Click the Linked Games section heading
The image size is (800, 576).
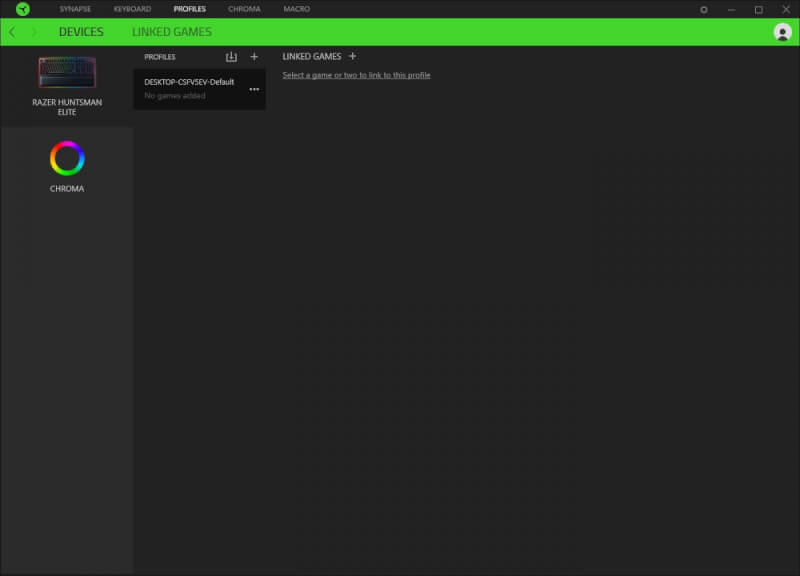point(312,57)
